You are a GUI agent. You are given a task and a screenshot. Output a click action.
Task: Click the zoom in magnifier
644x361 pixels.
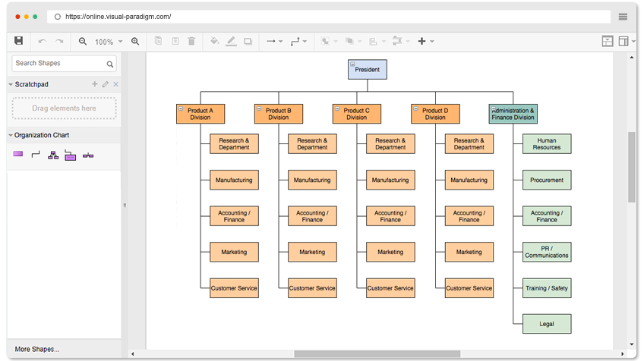coord(135,42)
